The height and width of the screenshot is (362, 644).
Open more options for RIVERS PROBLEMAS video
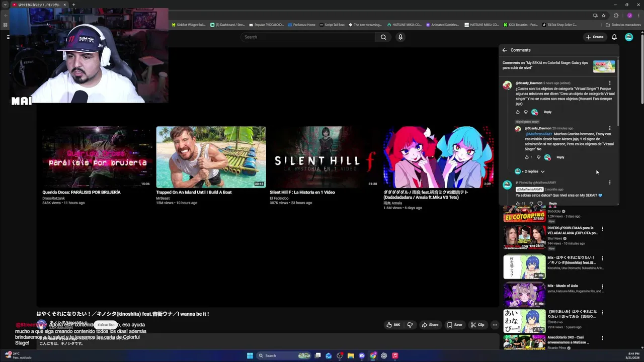(602, 229)
